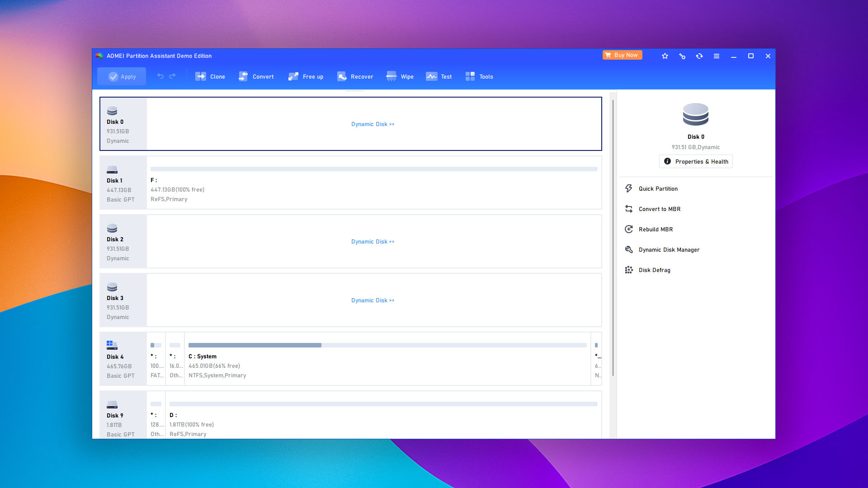Click the refresh icon in title bar
868x488 pixels.
tap(699, 56)
